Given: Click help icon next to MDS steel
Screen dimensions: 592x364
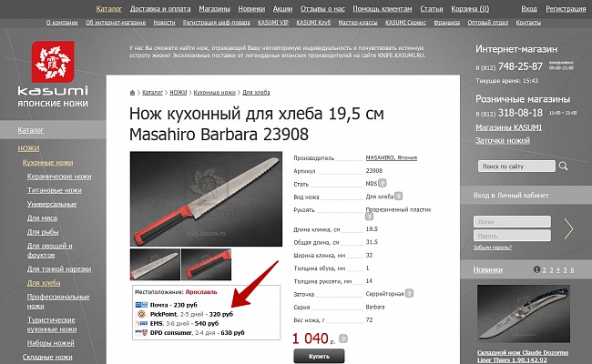Looking at the screenshot, I should (x=383, y=183).
